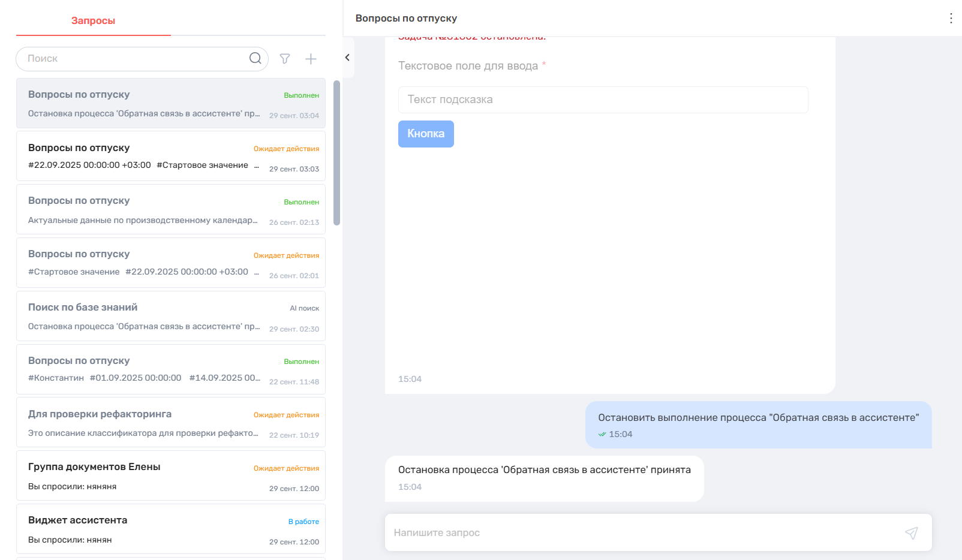Open the Группа документов Елены request

(171, 476)
